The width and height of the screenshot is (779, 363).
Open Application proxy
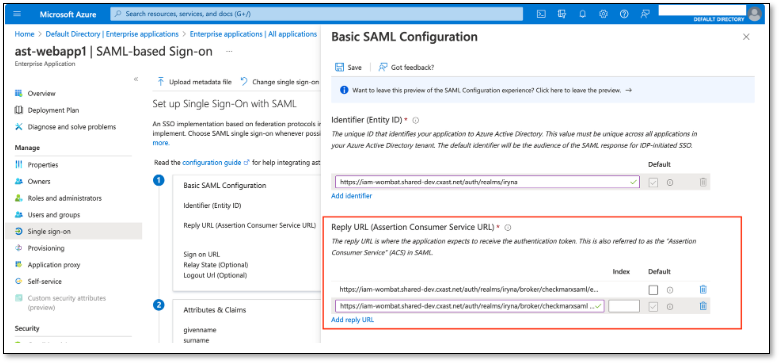coord(54,265)
